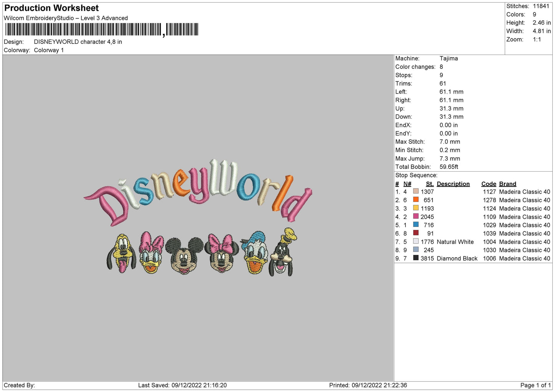
Task: Click stitch count 3815 in row 9
Action: [x=427, y=258]
